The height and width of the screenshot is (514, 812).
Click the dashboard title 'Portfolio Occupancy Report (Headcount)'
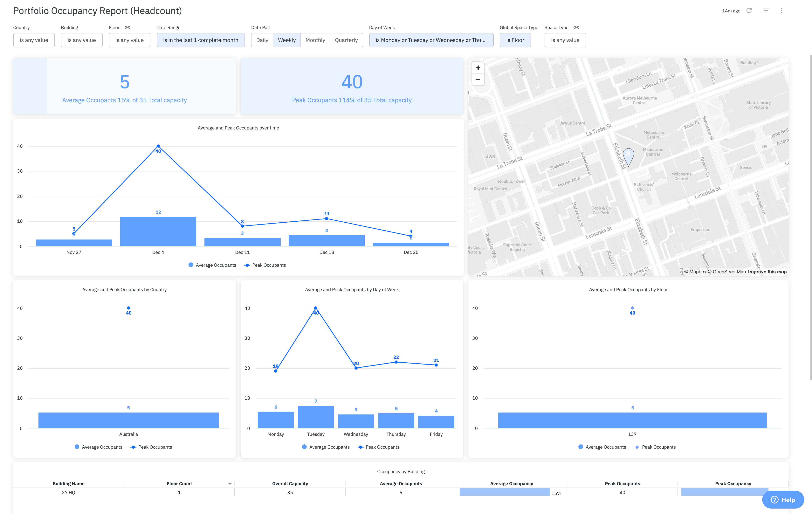click(x=97, y=11)
